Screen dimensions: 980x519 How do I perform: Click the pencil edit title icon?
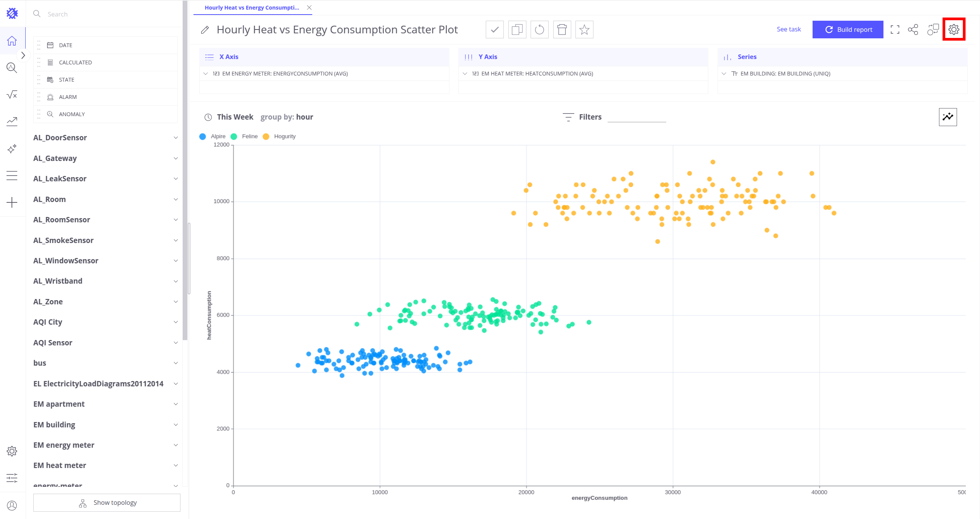click(x=205, y=30)
